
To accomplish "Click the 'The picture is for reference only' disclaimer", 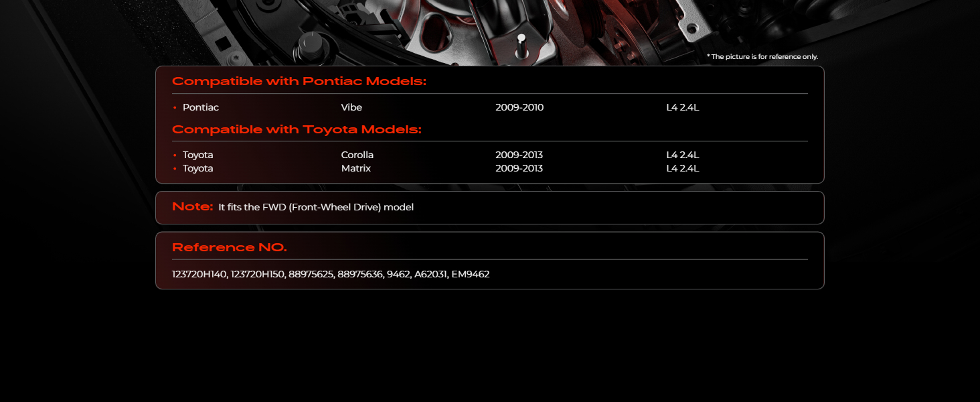I will pyautogui.click(x=762, y=57).
